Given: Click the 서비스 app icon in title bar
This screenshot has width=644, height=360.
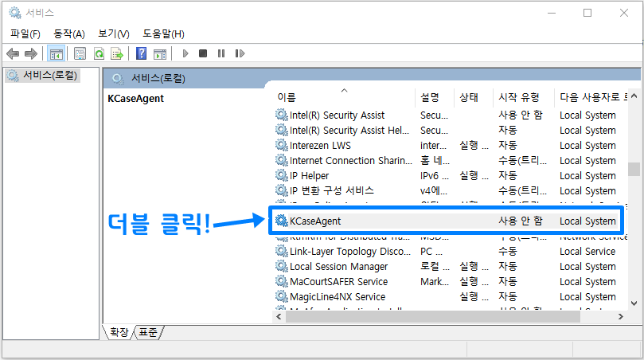Looking at the screenshot, I should point(15,13).
